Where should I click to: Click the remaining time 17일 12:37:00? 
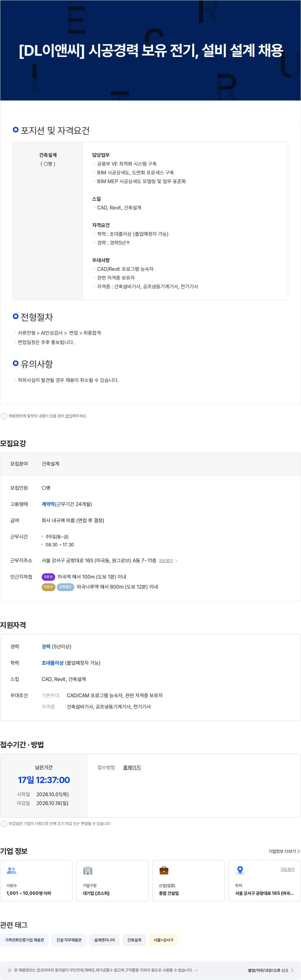(x=44, y=780)
